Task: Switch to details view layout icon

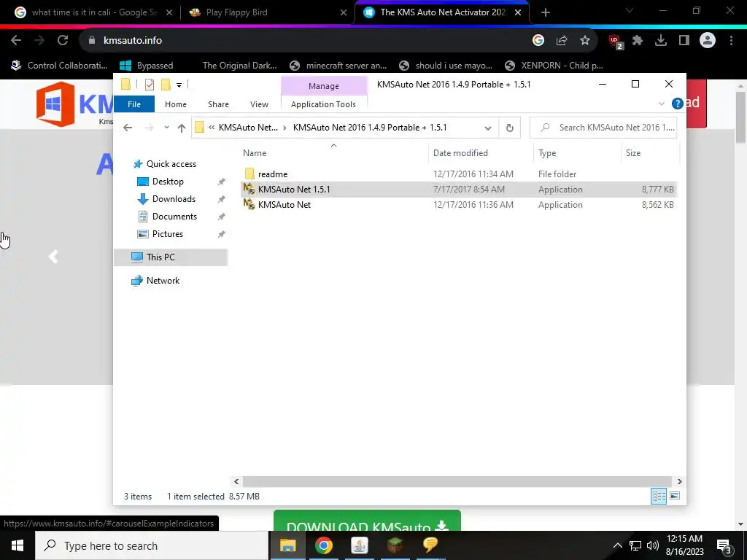Action: [x=659, y=496]
